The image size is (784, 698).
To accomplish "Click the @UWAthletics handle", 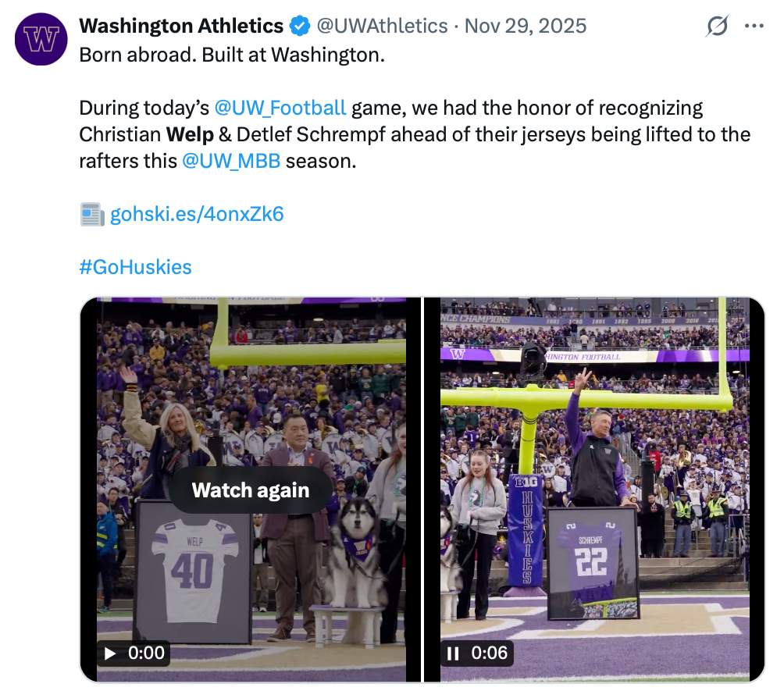I will tap(381, 27).
